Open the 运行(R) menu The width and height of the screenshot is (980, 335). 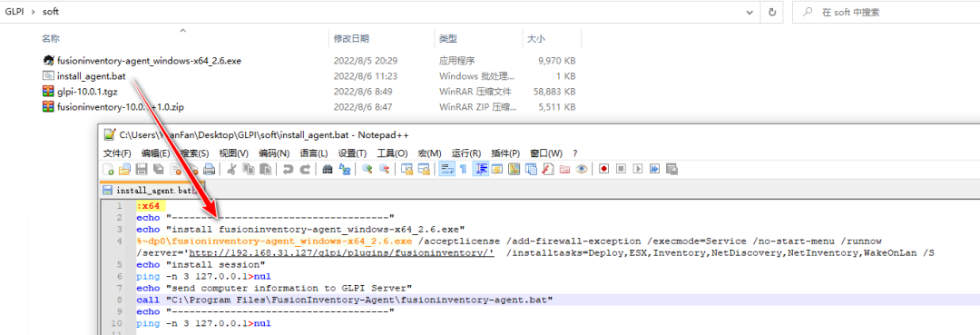tap(466, 153)
